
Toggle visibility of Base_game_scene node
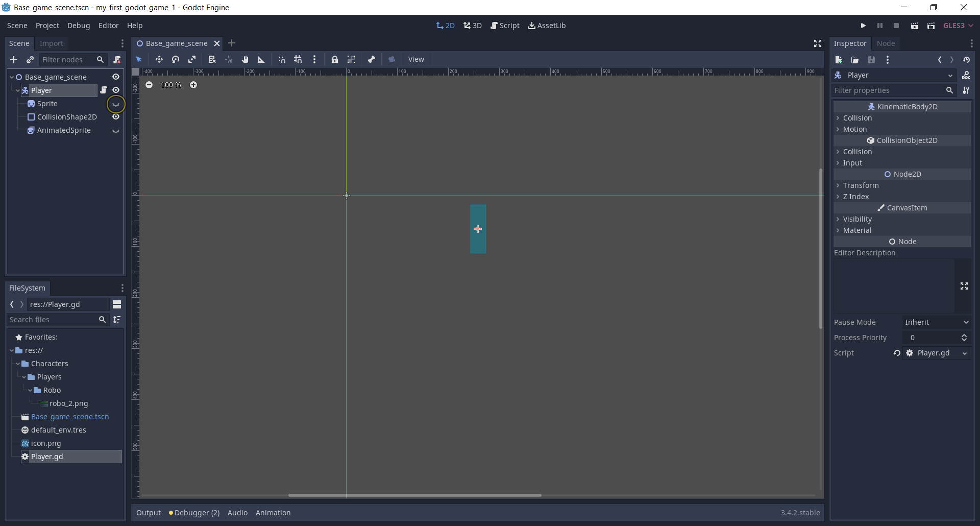point(116,77)
